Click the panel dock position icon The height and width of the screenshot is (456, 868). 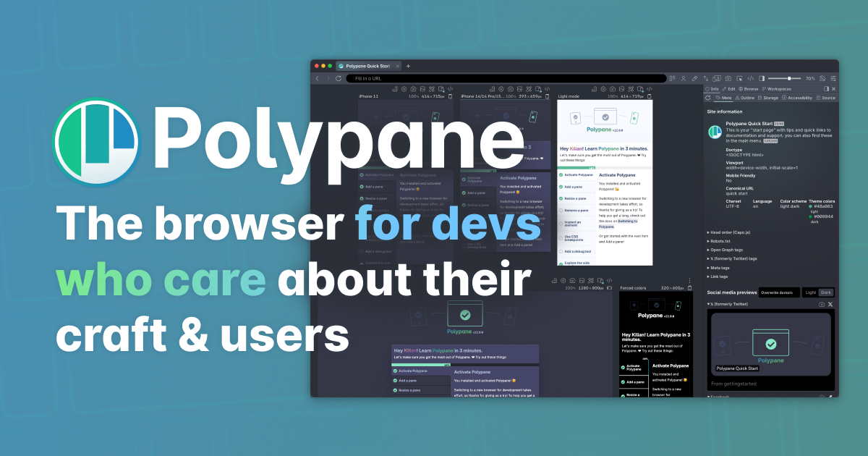point(826,88)
